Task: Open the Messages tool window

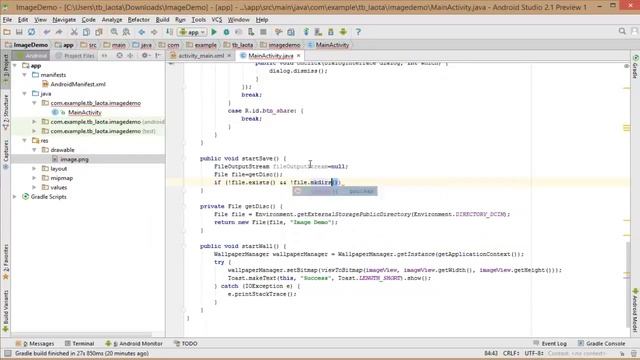Action: (x=35, y=344)
